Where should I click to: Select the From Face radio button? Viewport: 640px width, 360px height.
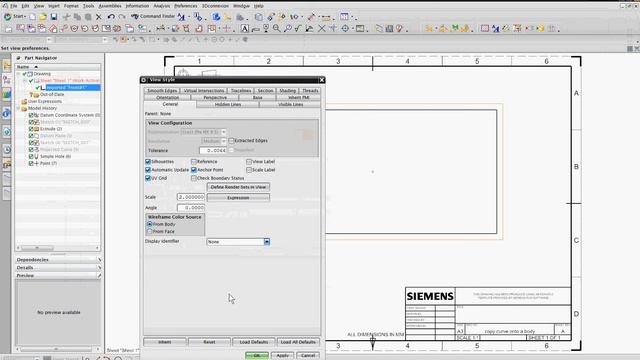pyautogui.click(x=149, y=231)
